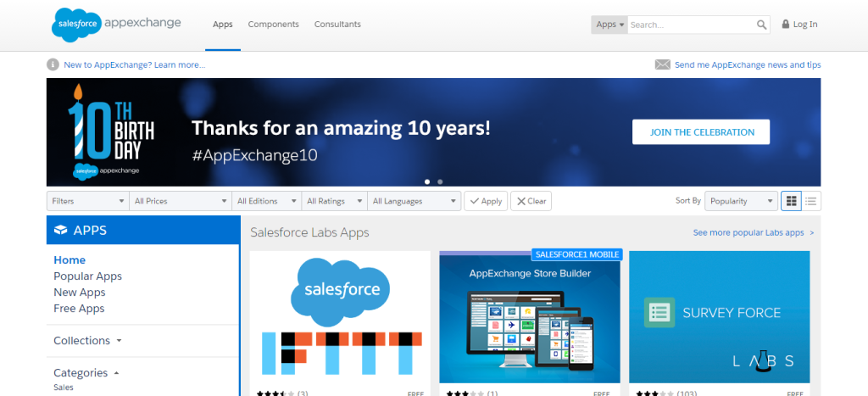The width and height of the screenshot is (868, 396).
Task: Click the info icon beside New to AppExchange
Action: coord(53,64)
